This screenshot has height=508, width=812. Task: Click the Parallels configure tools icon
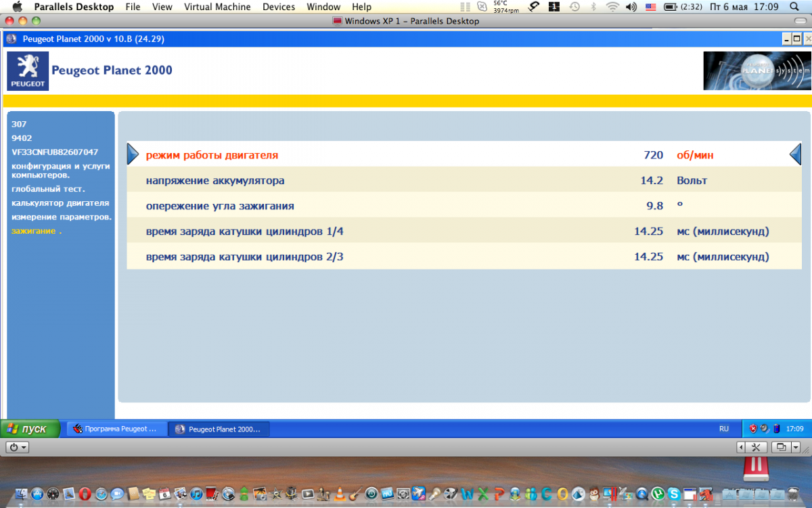click(756, 447)
